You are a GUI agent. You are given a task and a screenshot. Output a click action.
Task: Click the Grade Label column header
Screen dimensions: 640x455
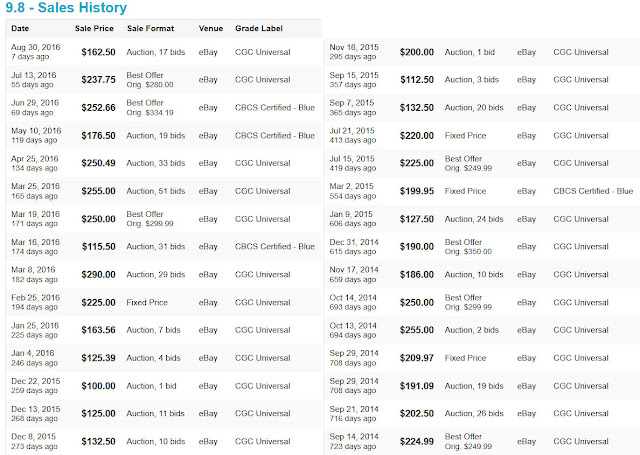(x=259, y=28)
